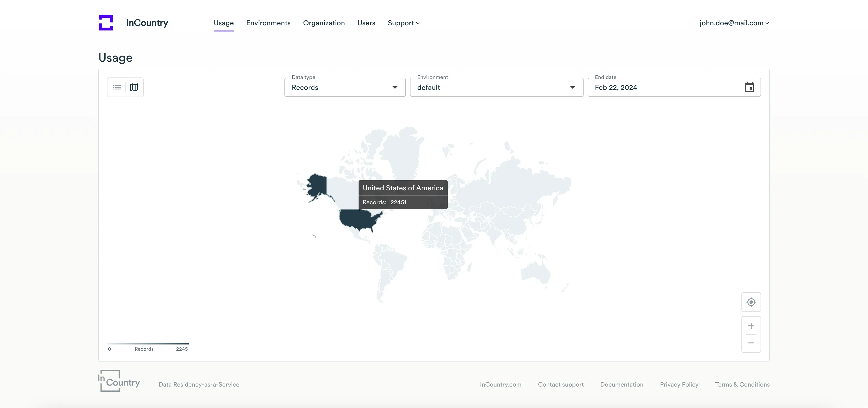Screen dimensions: 868x408
Task: Click the InCountry purple logo icon
Action: [106, 22]
